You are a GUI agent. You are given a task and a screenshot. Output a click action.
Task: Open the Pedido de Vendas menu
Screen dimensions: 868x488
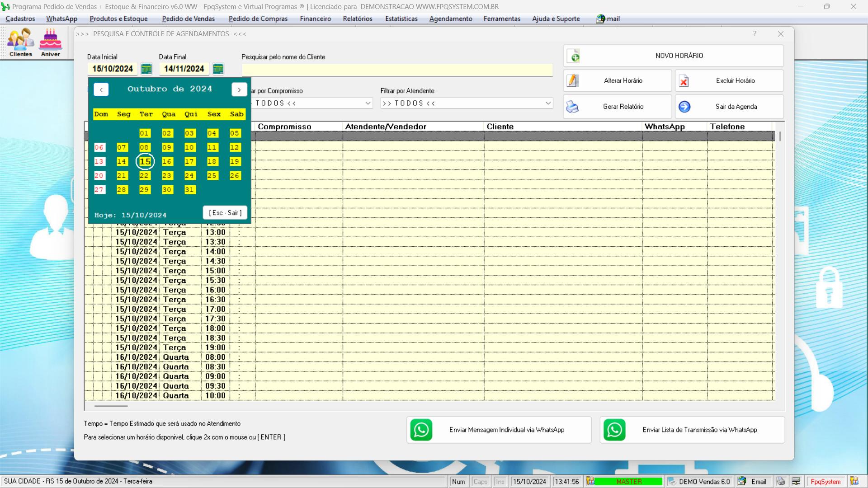click(x=188, y=19)
